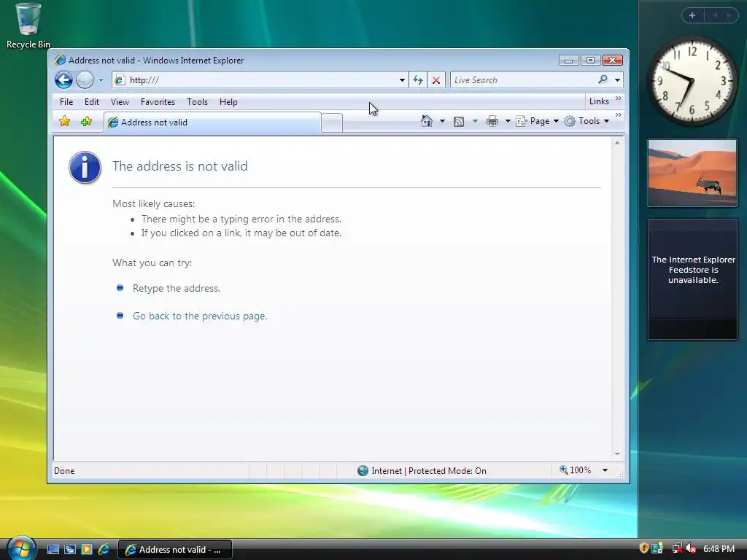Click the page scrollbar down arrow
747x560 pixels.
tap(617, 454)
